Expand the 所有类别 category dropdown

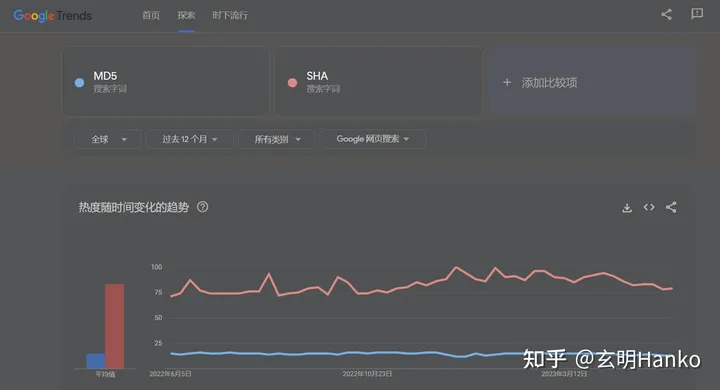click(277, 139)
